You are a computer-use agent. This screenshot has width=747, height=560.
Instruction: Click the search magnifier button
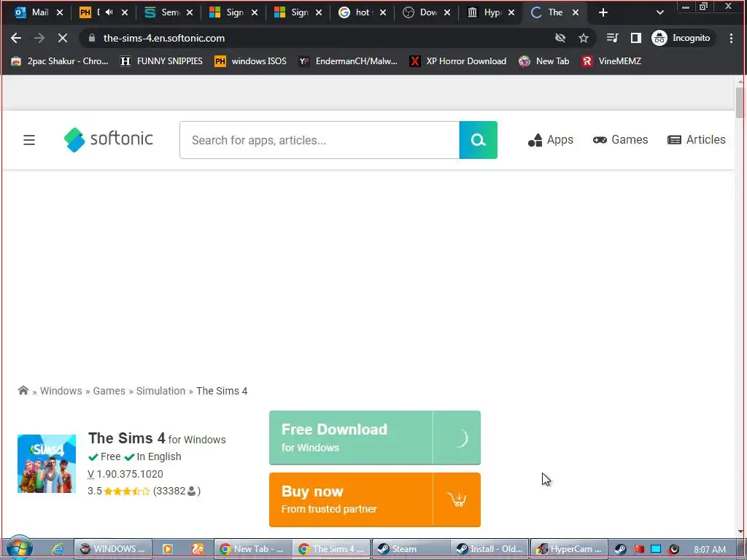click(479, 140)
